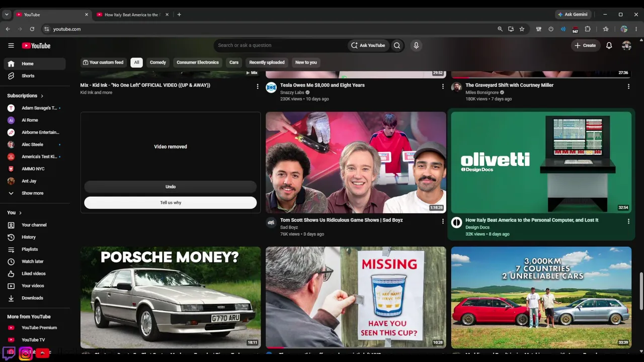Open the power-symbol extension in the toolbar

pos(551,29)
